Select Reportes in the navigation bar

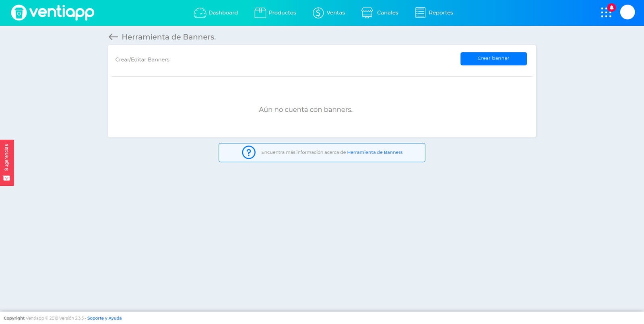pos(441,13)
